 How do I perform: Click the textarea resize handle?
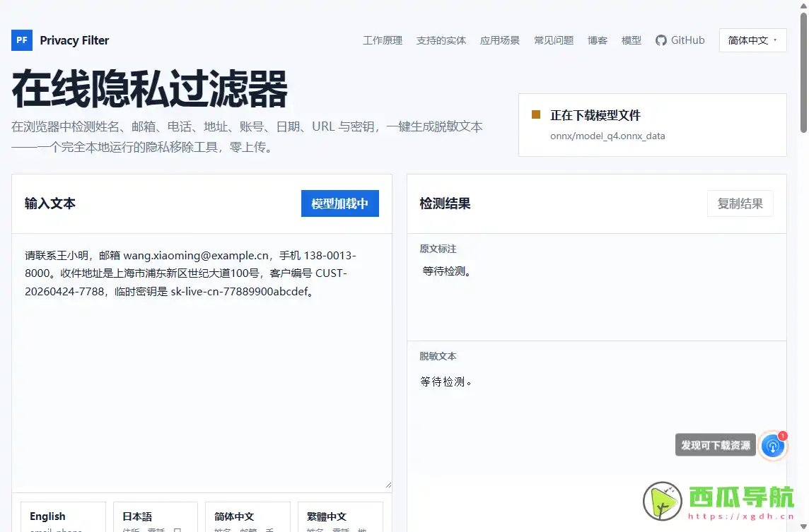point(388,485)
